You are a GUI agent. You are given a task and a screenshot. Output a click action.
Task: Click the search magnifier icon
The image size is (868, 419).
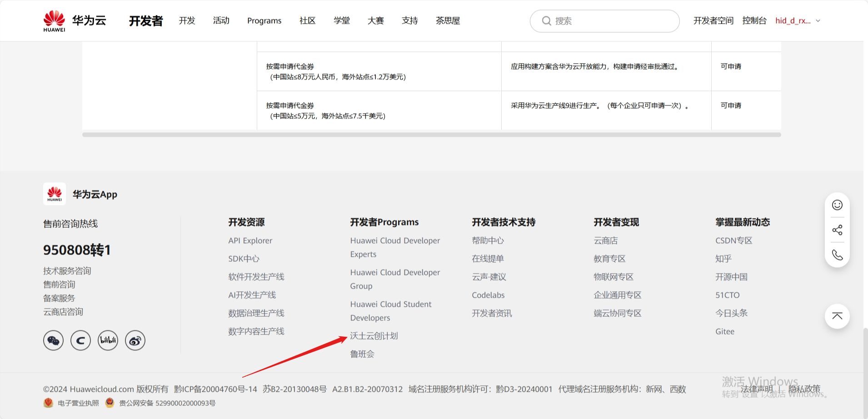(546, 21)
